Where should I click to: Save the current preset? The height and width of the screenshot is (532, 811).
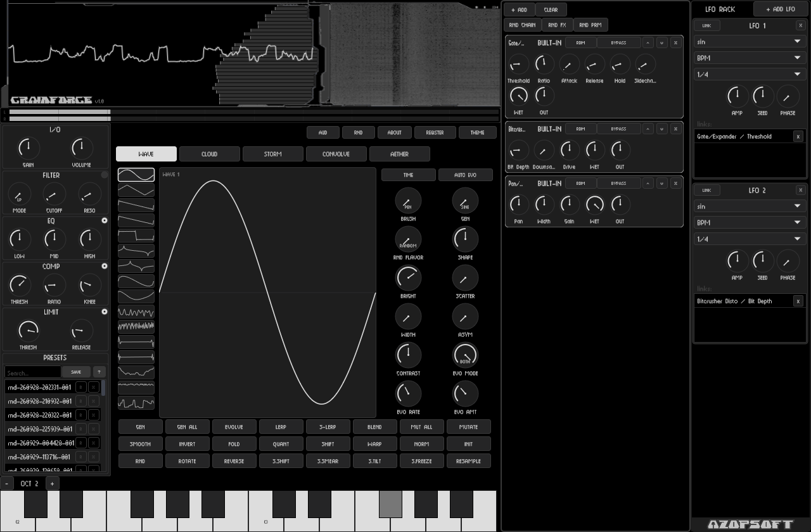76,372
